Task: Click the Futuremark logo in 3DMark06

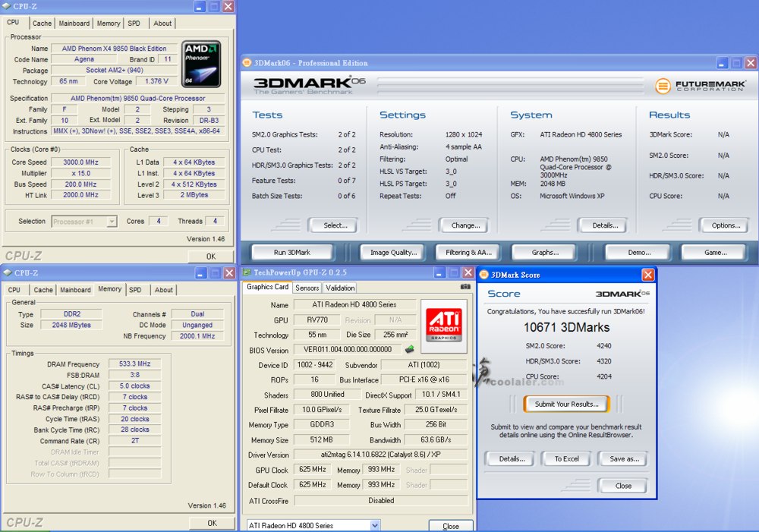Action: (700, 86)
